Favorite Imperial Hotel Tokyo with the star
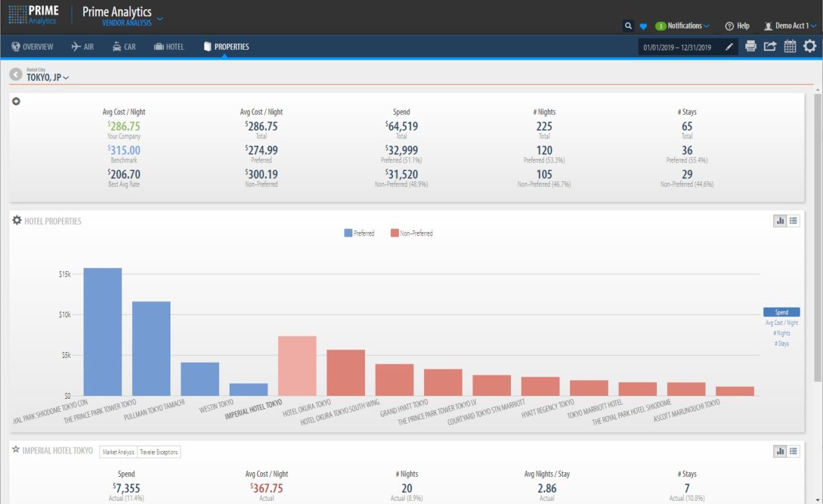 16,450
